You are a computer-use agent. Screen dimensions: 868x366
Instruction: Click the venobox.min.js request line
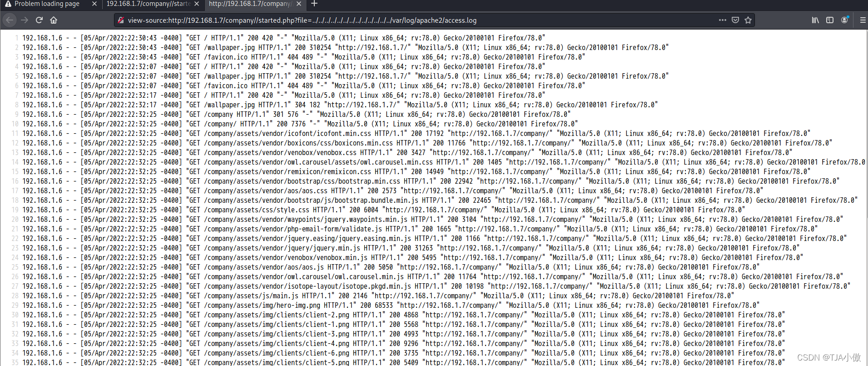pyautogui.click(x=413, y=257)
